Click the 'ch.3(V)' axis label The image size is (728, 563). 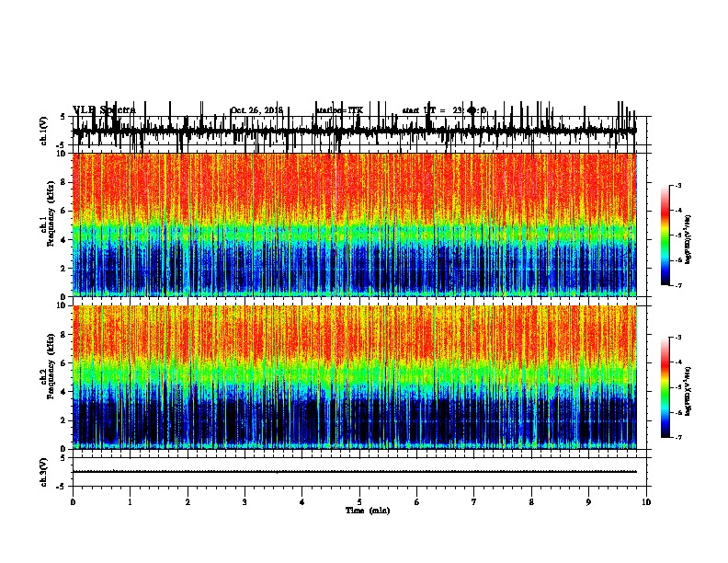coord(44,472)
